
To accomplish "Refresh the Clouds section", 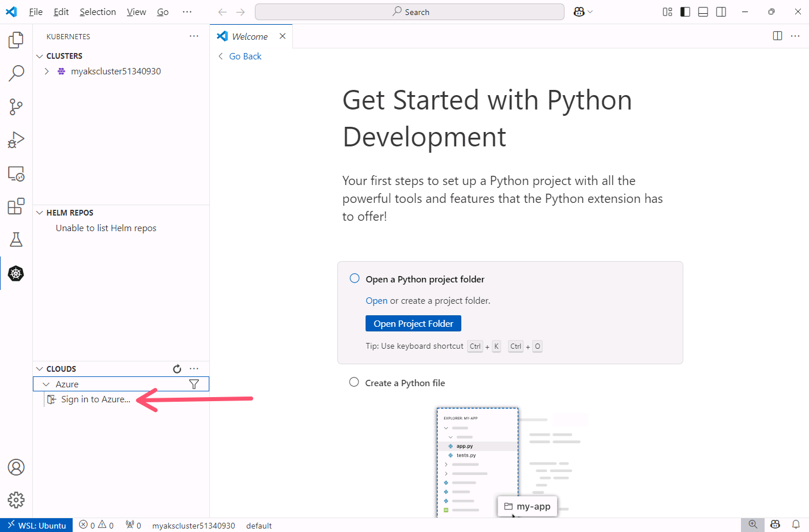I will click(x=177, y=369).
